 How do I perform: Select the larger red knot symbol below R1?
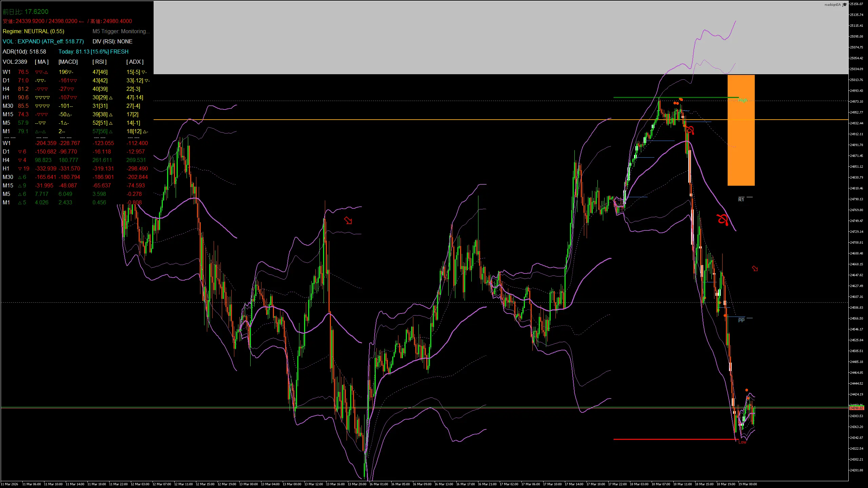click(723, 219)
